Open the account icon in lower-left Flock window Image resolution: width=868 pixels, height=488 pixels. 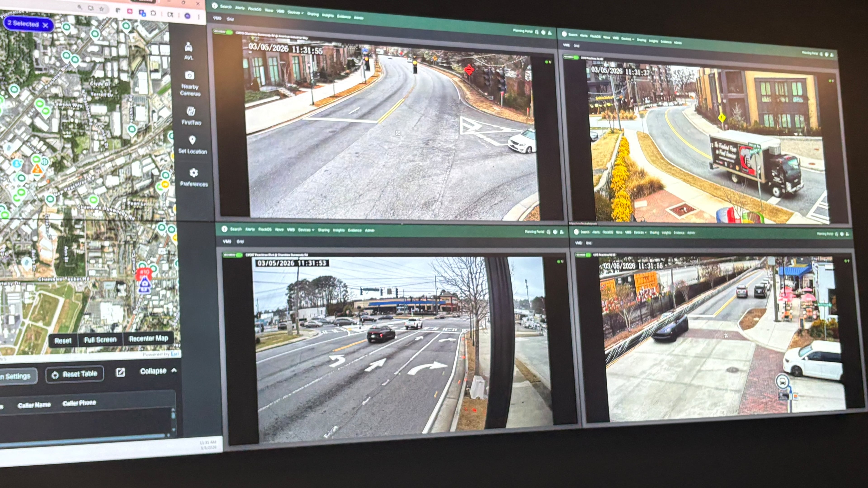(x=562, y=232)
